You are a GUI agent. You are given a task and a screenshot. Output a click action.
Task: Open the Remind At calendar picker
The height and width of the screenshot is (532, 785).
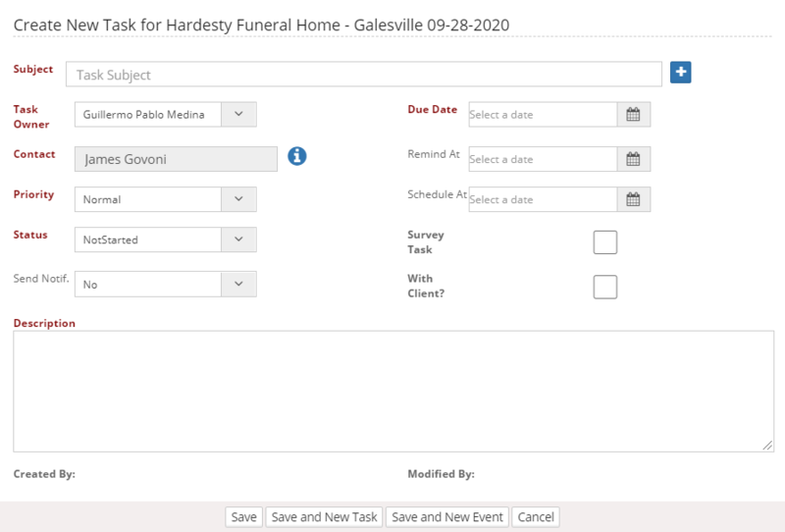coord(633,159)
